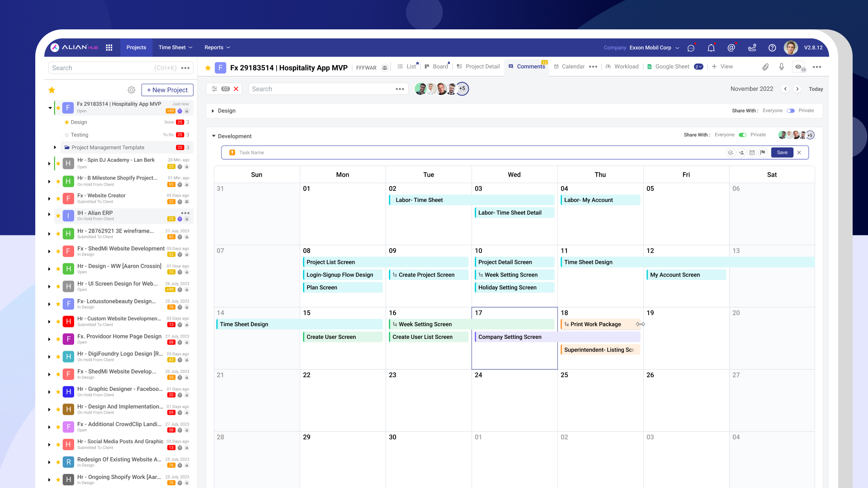Collapse the Development section
Viewport: 868px width, 488px height.
pos(214,136)
